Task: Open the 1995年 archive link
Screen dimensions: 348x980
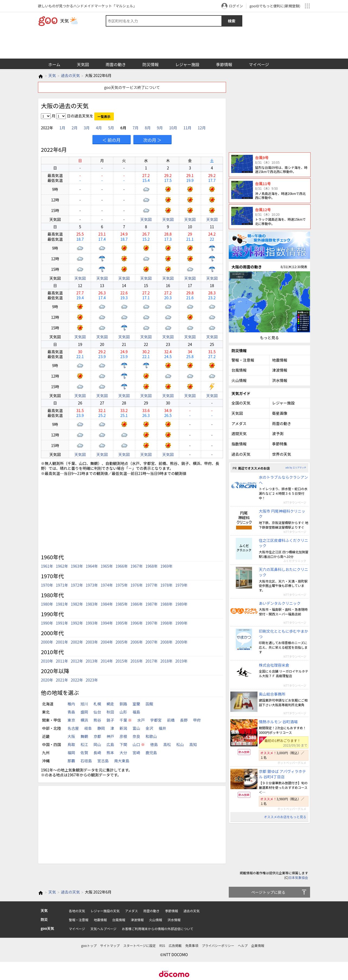Action: (122, 623)
